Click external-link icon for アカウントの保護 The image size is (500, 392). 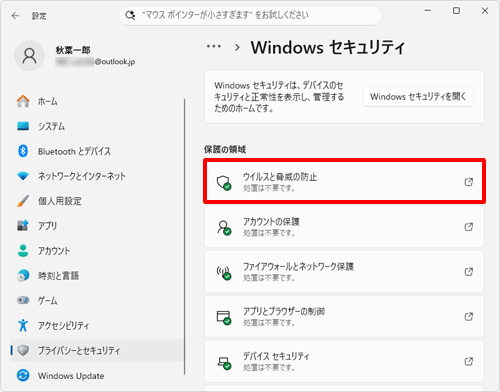pos(469,227)
